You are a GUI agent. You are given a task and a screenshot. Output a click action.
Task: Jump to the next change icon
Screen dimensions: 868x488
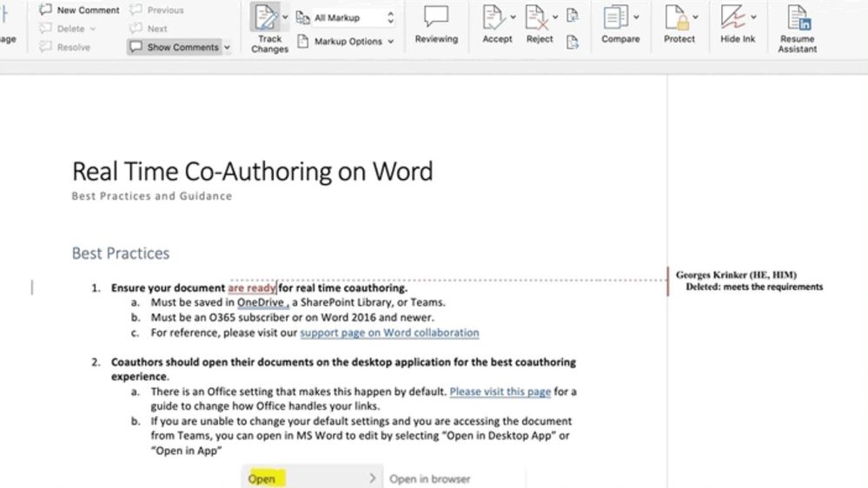tap(573, 42)
